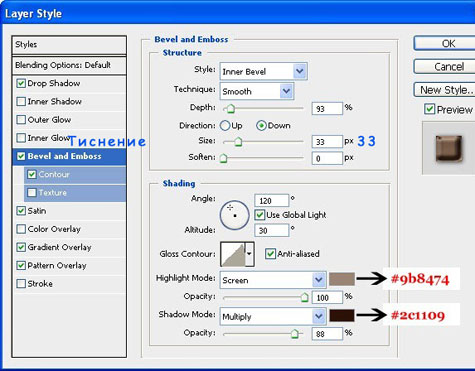Click the highlight Opacity field showing 100
Viewport: 475px width, 371px height.
pyautogui.click(x=327, y=297)
